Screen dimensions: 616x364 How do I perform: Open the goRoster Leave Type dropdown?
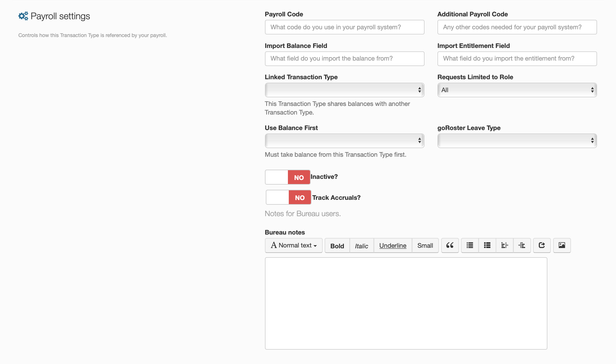[x=517, y=141]
